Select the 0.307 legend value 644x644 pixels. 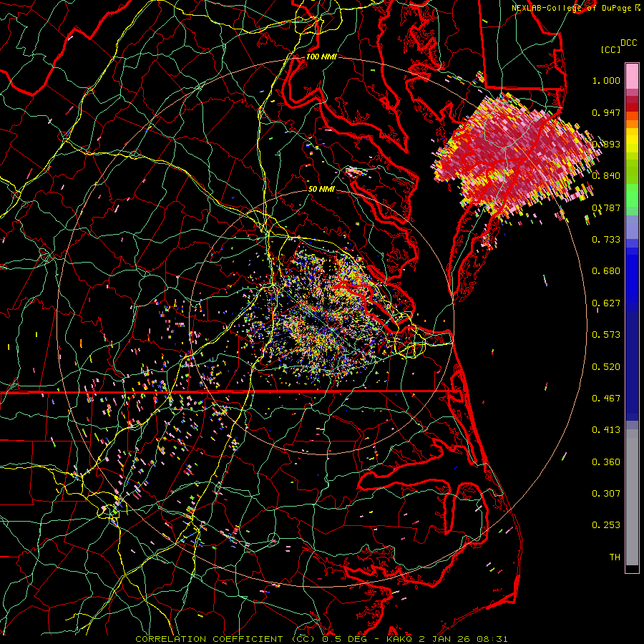pos(606,494)
